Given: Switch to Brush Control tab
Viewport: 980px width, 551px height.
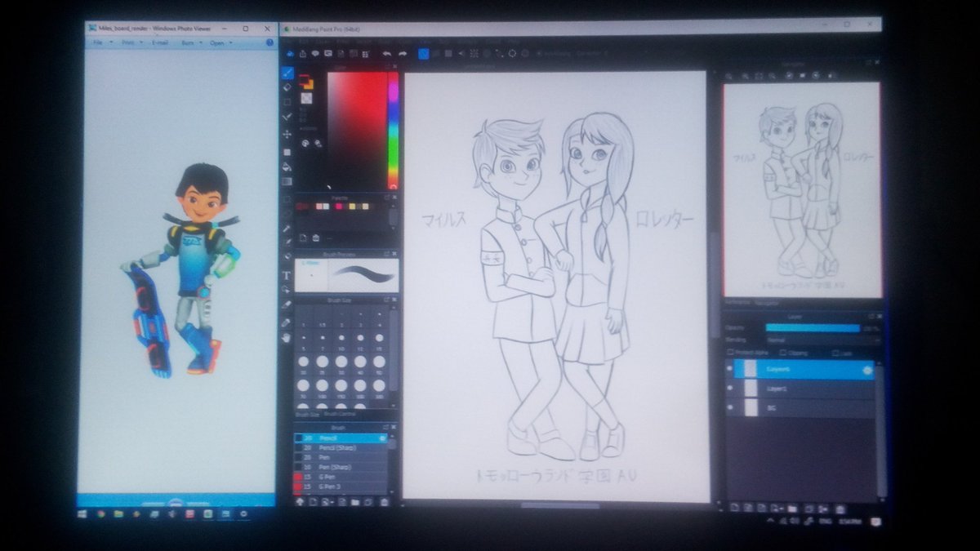Looking at the screenshot, I should (x=341, y=413).
